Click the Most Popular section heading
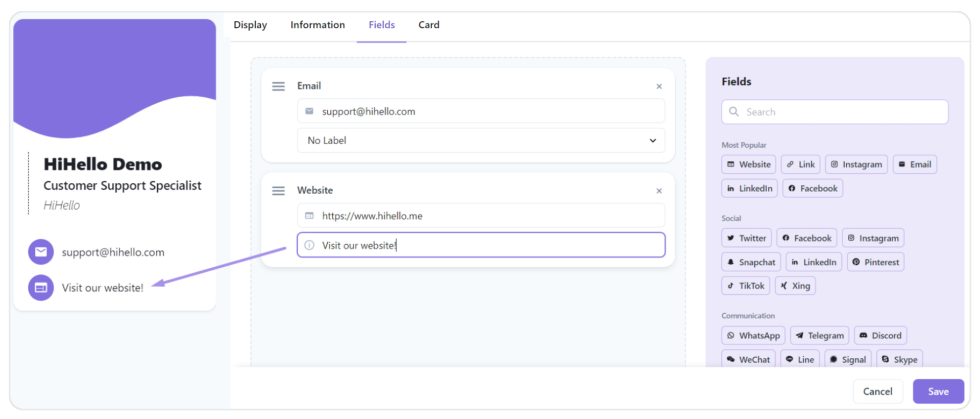The image size is (980, 419). coord(744,145)
